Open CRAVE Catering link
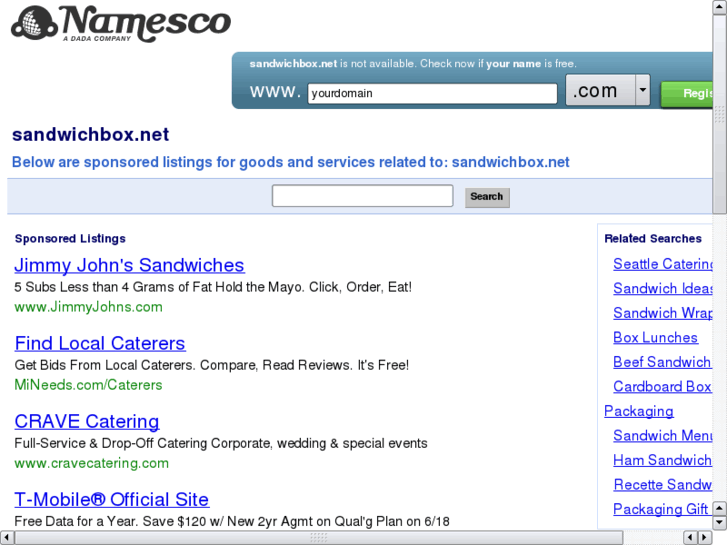Screen dimensions: 727x545 coord(87,421)
